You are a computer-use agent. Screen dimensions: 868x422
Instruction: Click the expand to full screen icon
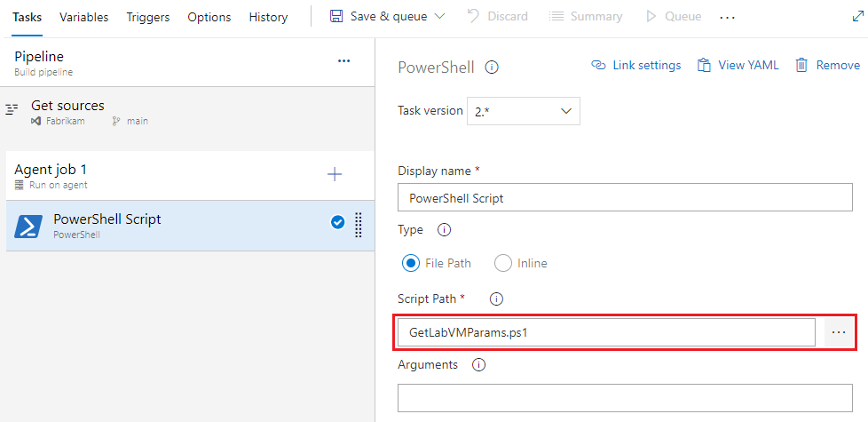(x=856, y=16)
